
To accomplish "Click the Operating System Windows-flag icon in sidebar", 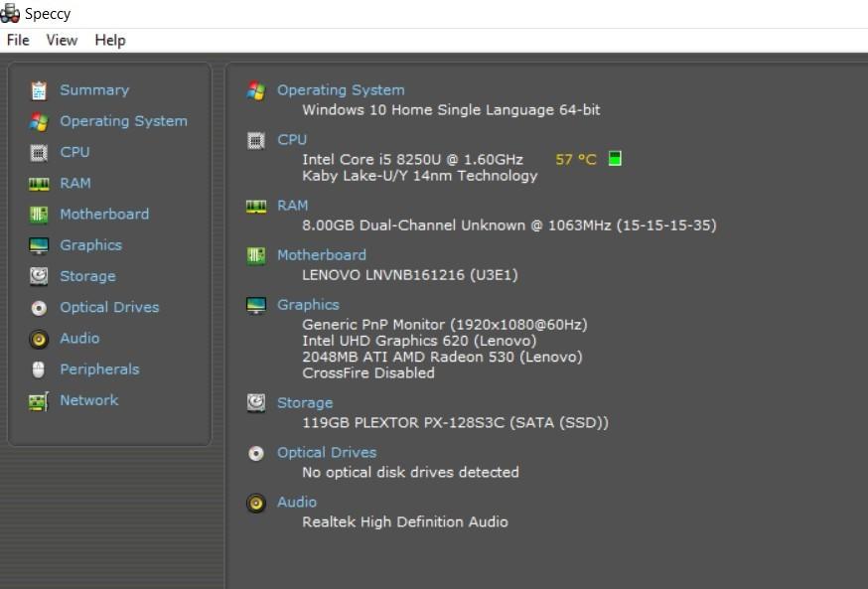I will coord(39,121).
